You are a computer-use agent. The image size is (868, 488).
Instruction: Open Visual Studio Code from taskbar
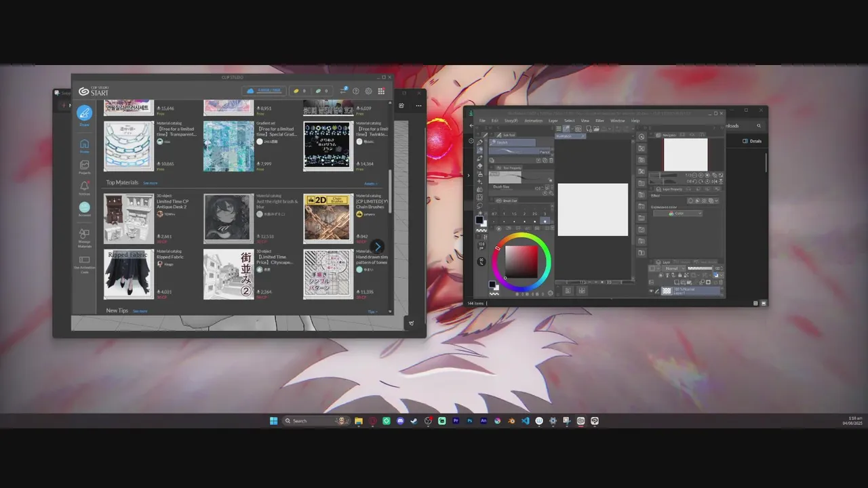(525, 421)
